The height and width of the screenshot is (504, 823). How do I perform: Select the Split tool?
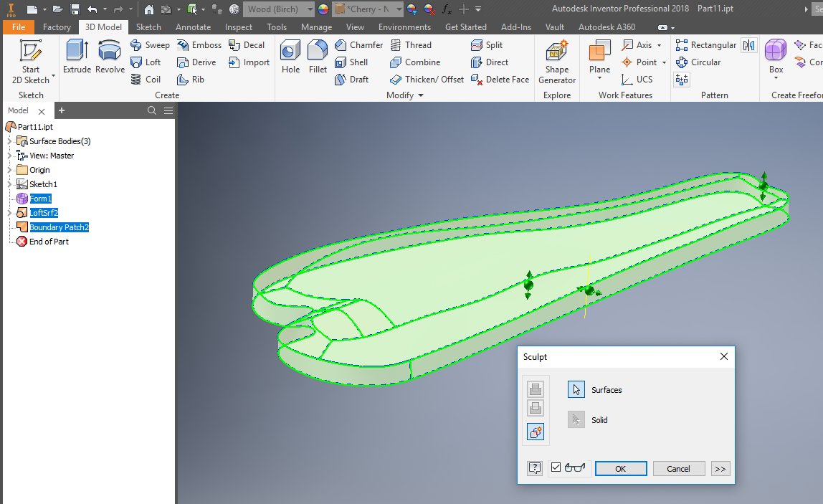[x=487, y=45]
